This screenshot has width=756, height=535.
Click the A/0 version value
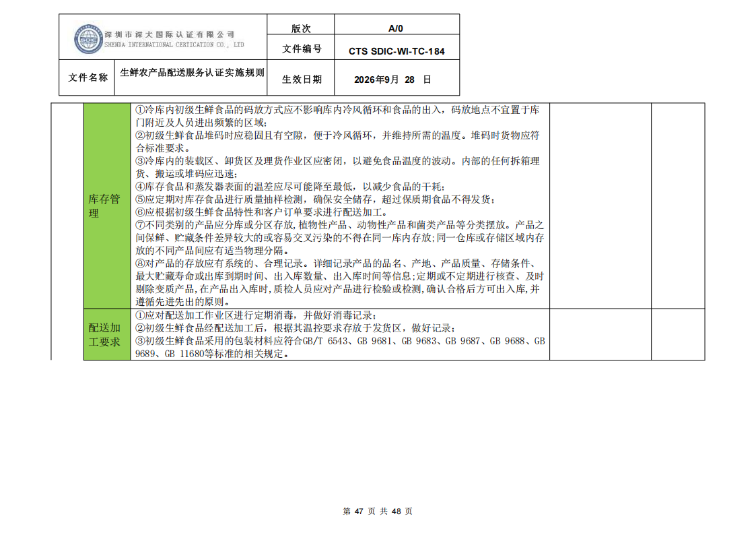click(x=396, y=28)
